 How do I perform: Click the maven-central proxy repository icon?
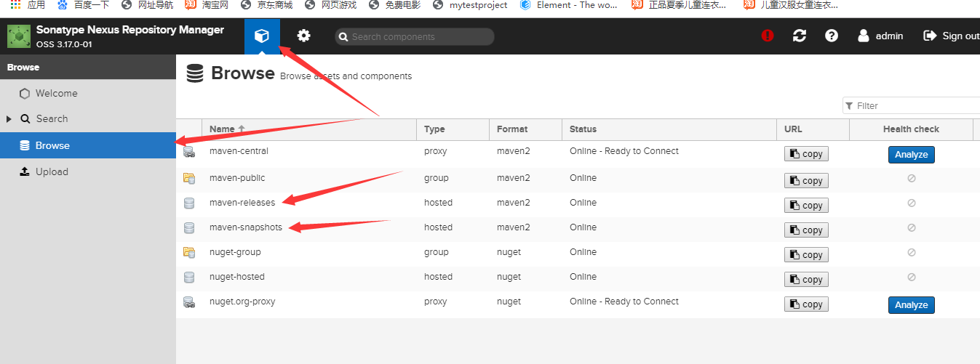click(189, 152)
